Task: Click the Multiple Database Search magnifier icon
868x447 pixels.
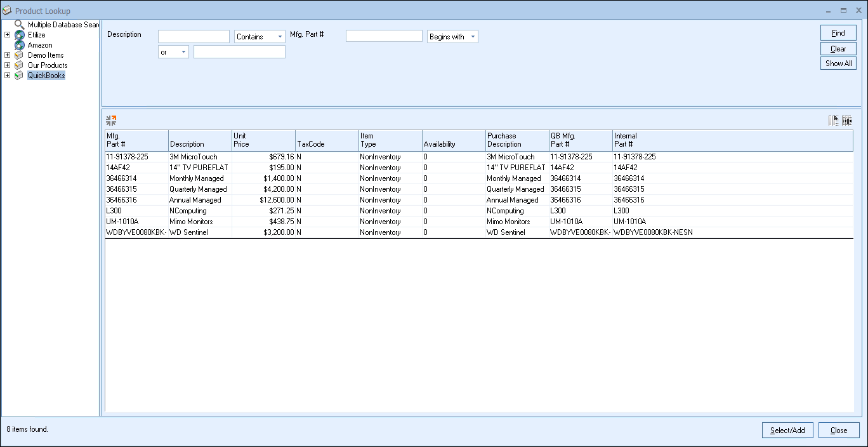Action: coord(19,25)
